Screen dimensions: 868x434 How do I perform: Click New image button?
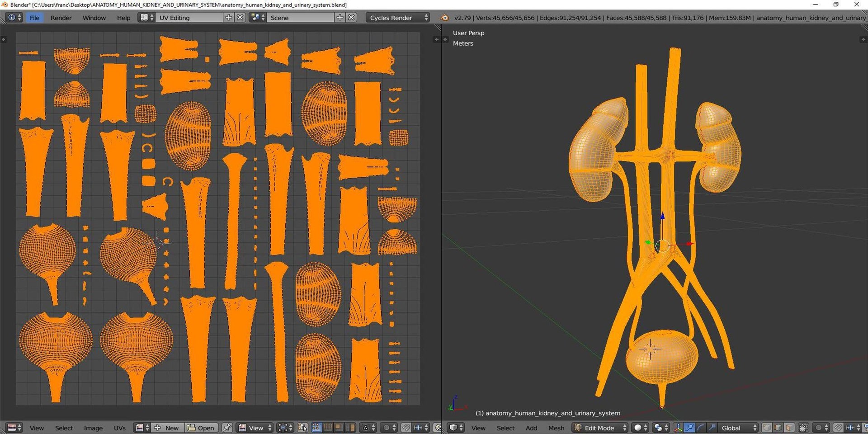[x=167, y=428]
